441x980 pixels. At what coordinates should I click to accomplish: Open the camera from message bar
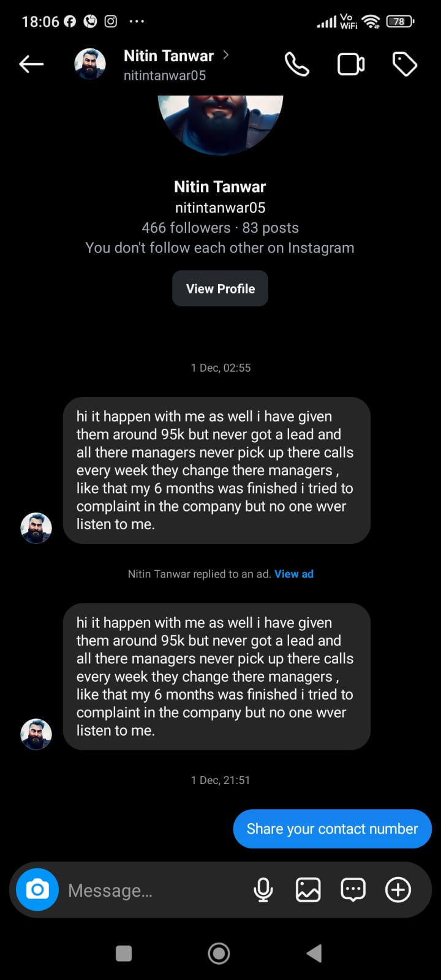[37, 889]
